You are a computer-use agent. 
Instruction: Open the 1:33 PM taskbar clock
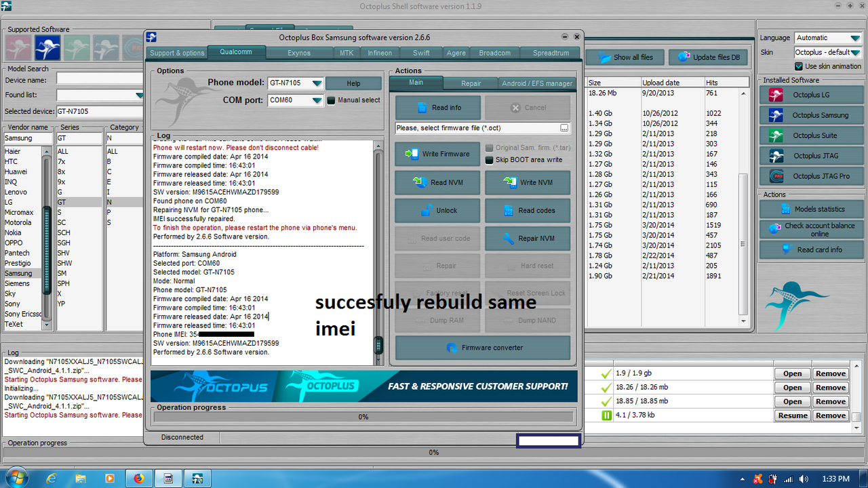coord(835,479)
